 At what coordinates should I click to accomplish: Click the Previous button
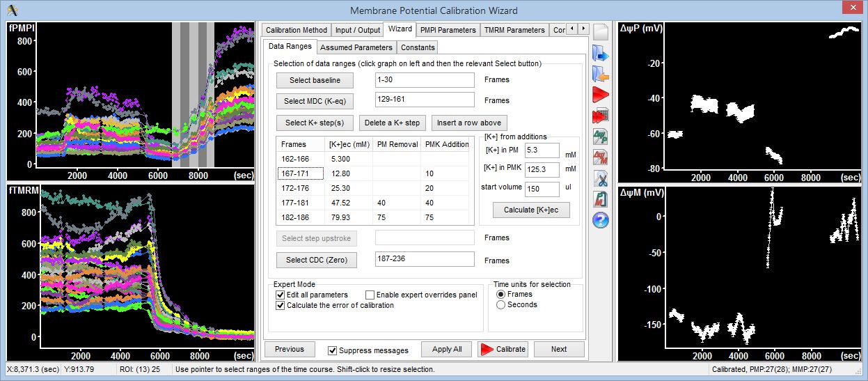pyautogui.click(x=290, y=349)
